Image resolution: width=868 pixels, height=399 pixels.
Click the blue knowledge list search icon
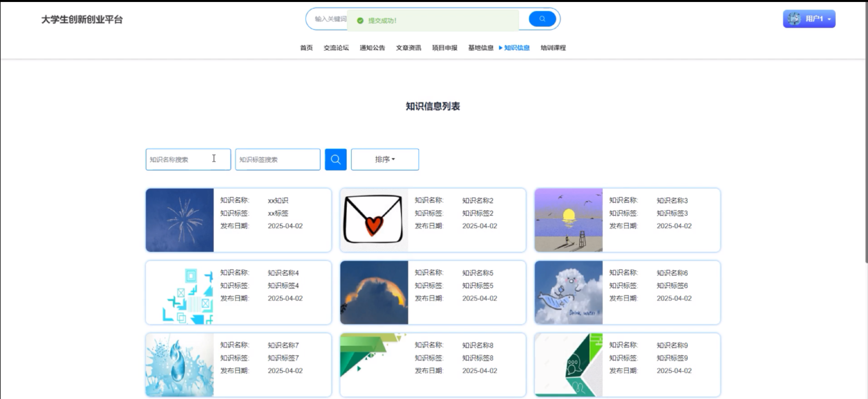coord(335,159)
